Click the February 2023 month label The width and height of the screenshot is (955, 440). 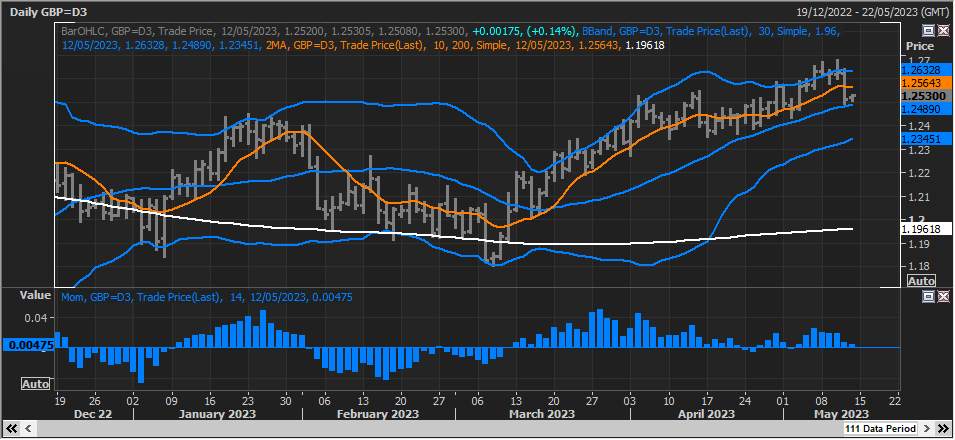(379, 414)
